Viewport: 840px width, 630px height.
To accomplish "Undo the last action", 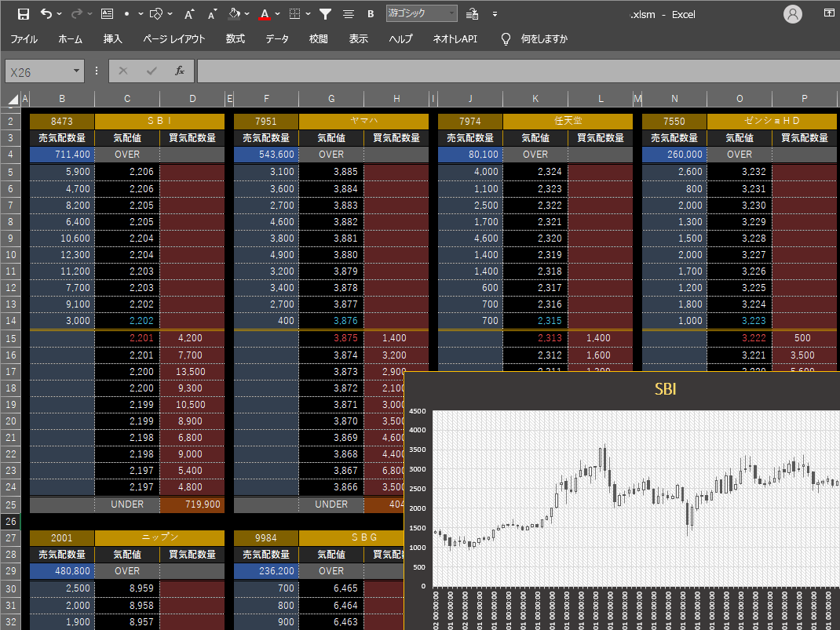I will 46,14.
